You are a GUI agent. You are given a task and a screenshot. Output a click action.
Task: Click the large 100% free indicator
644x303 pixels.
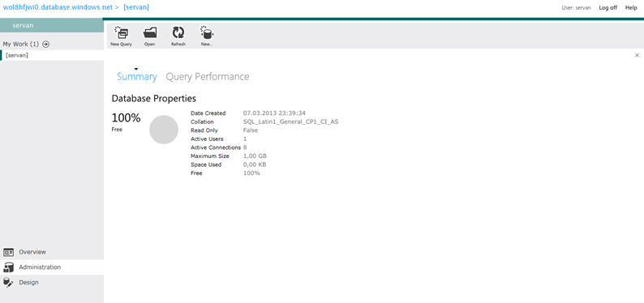pos(126,118)
